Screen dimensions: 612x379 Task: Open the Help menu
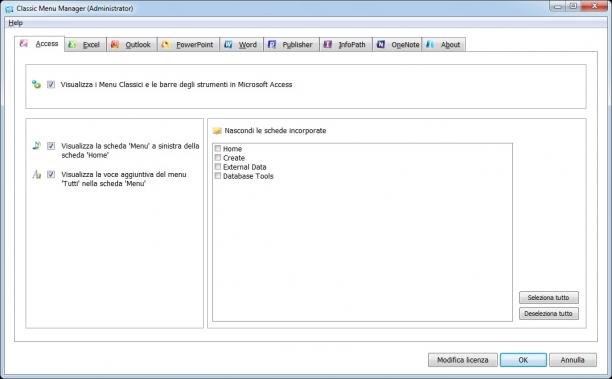click(x=16, y=23)
